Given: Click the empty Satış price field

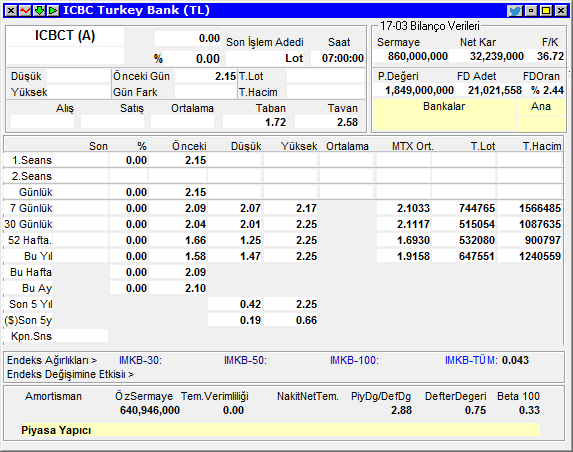Looking at the screenshot, I should point(112,122).
